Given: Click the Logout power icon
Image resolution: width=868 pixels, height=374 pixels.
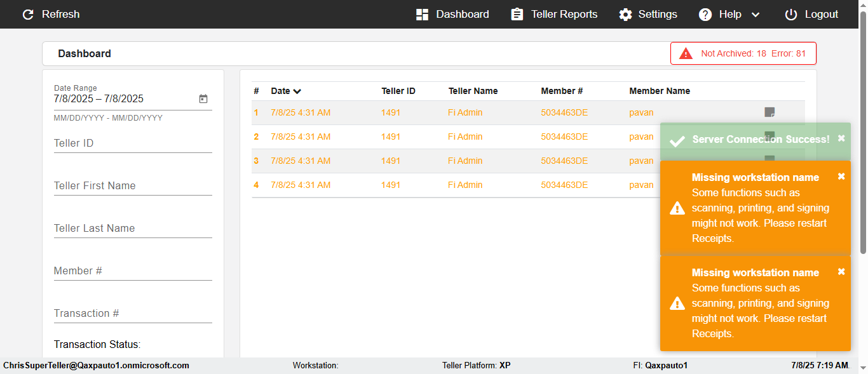Looking at the screenshot, I should click(x=790, y=15).
